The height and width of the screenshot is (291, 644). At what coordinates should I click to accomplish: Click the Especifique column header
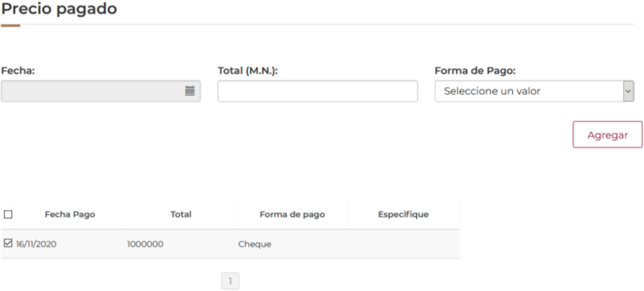[403, 214]
